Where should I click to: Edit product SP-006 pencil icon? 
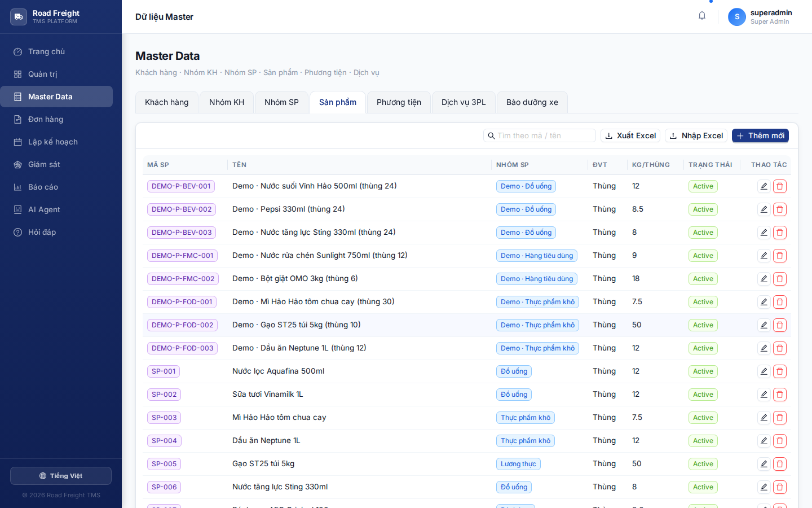(x=764, y=487)
